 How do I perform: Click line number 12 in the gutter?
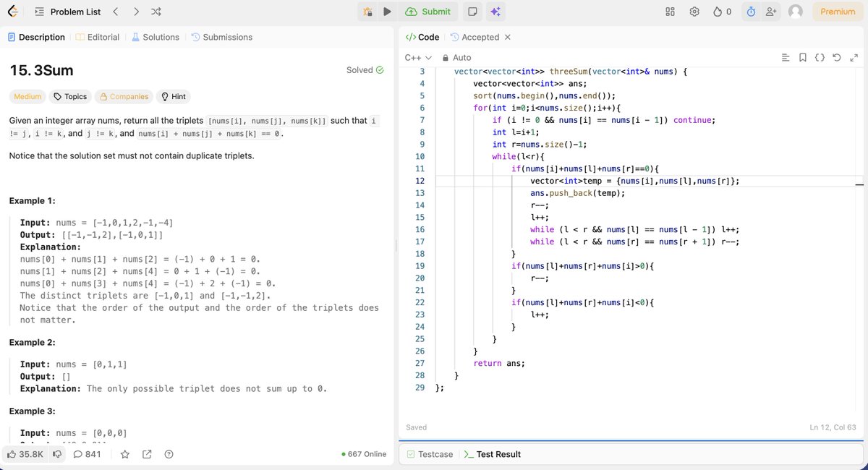420,181
